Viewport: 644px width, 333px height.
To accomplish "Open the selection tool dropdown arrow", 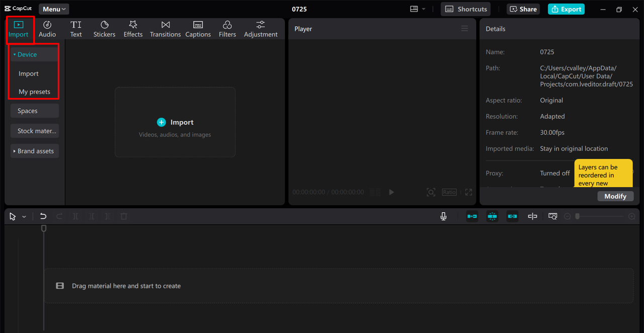I will pyautogui.click(x=24, y=217).
